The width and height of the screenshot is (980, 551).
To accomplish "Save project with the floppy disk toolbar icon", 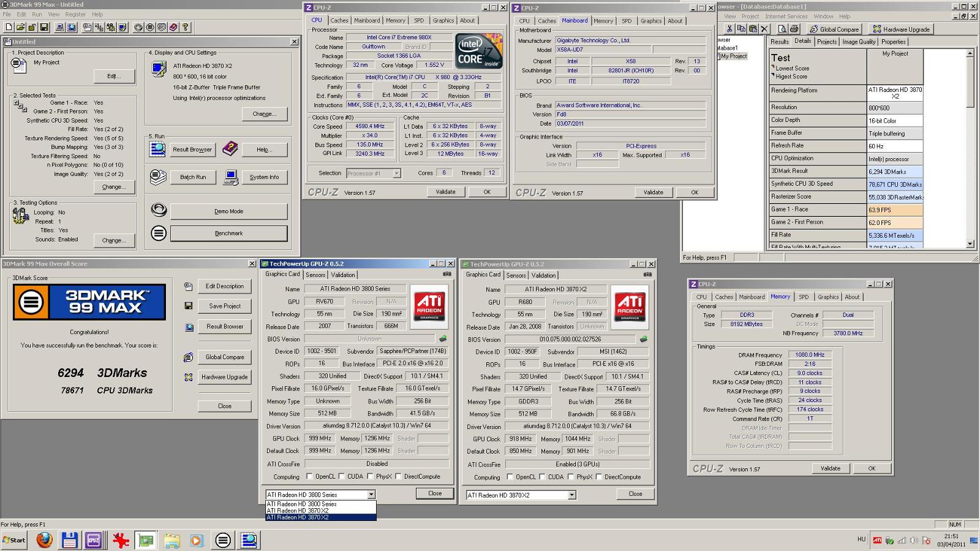I will coord(44,27).
